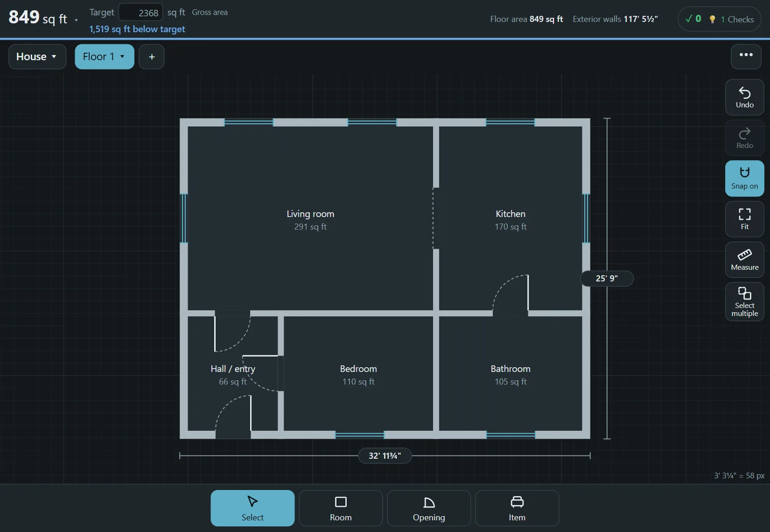Select the Bathroom bottom window
770x532 pixels.
click(x=511, y=435)
